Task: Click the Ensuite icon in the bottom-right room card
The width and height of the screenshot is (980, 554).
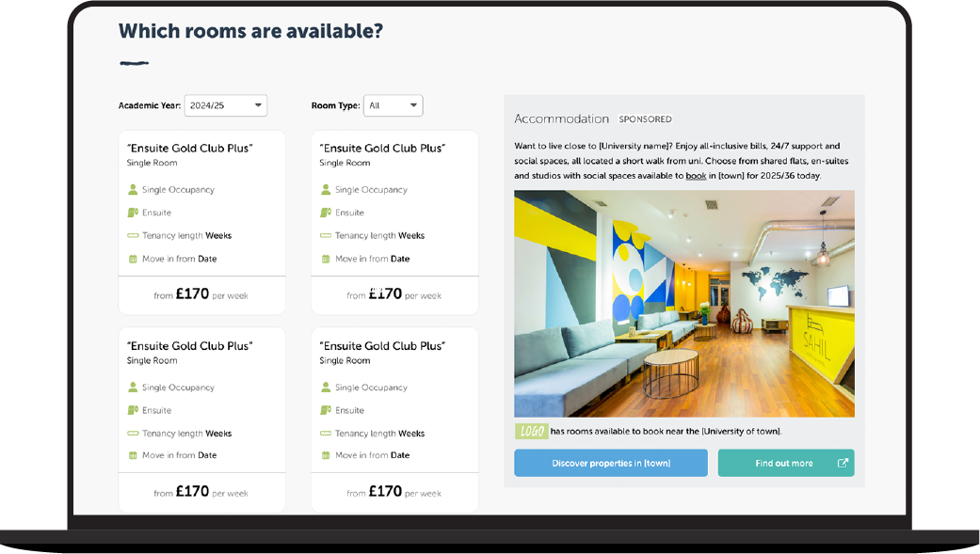Action: tap(326, 410)
